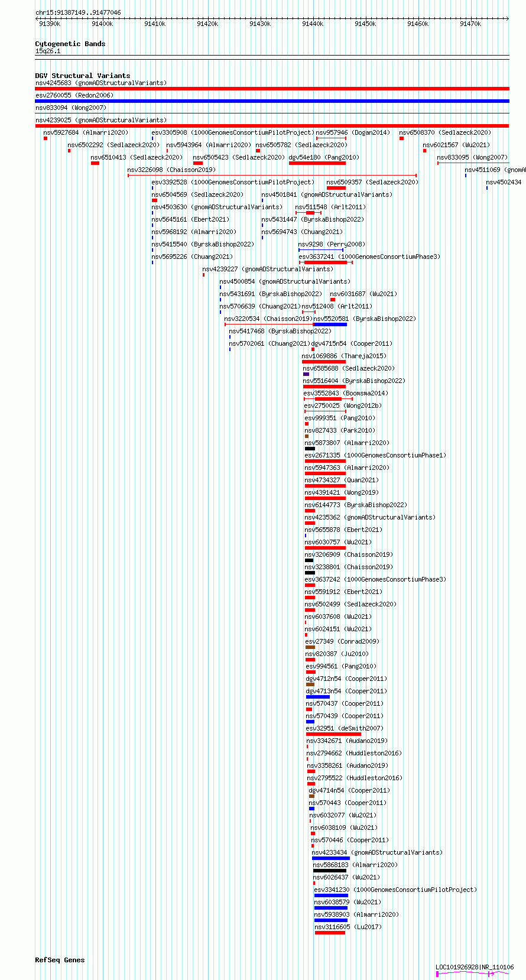Click nsv6021567 (Wu2021) variant label
Image resolution: width=526 pixels, height=980 pixels.
click(x=456, y=145)
